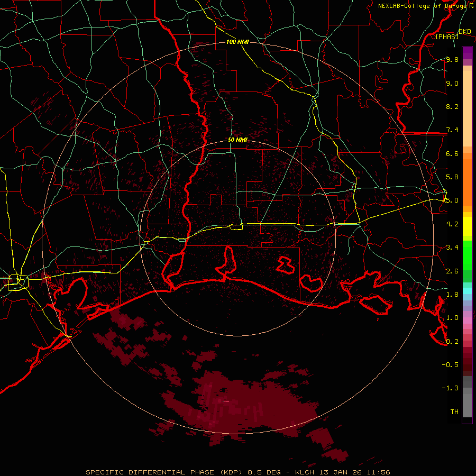
Task: Click the 1.8 value on color scale
Action: pos(452,295)
